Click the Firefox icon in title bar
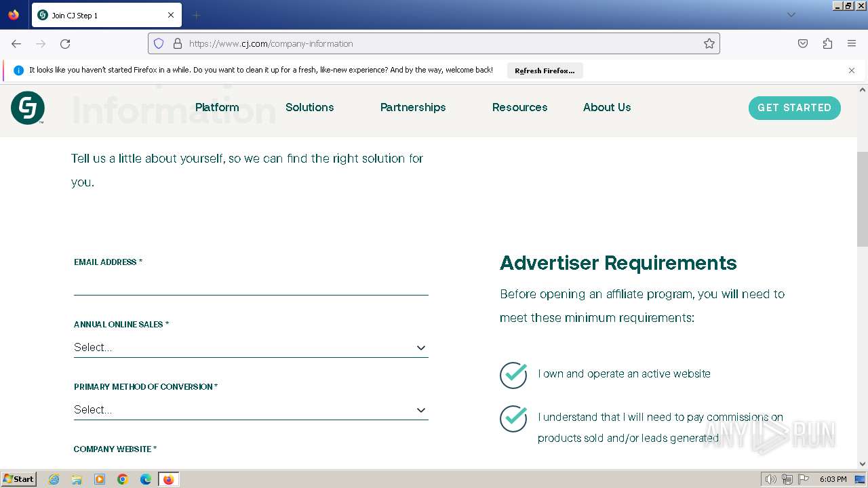 (14, 15)
